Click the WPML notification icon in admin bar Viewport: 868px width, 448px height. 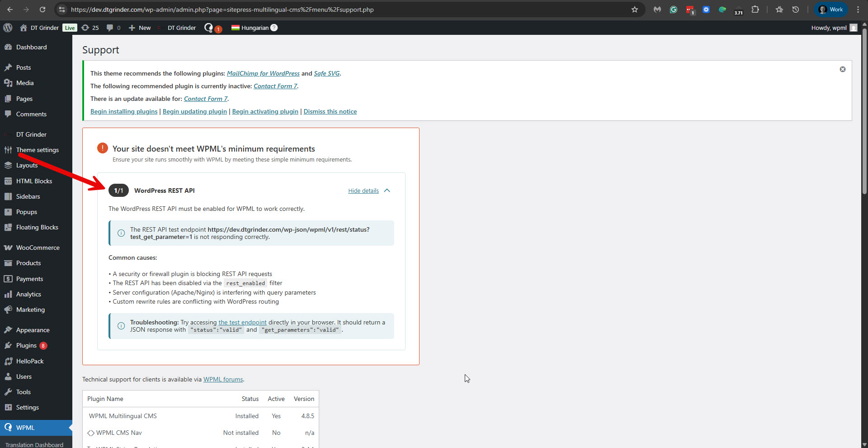(212, 28)
